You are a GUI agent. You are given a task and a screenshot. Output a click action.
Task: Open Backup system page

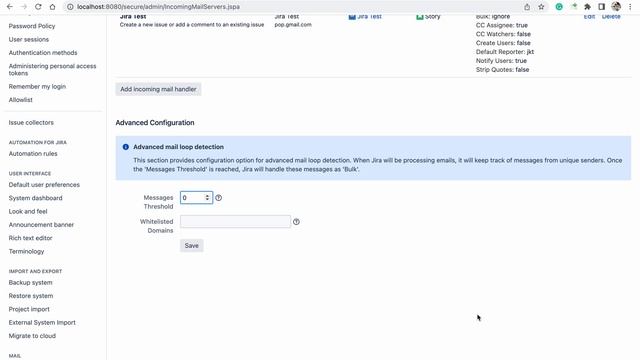pyautogui.click(x=30, y=282)
